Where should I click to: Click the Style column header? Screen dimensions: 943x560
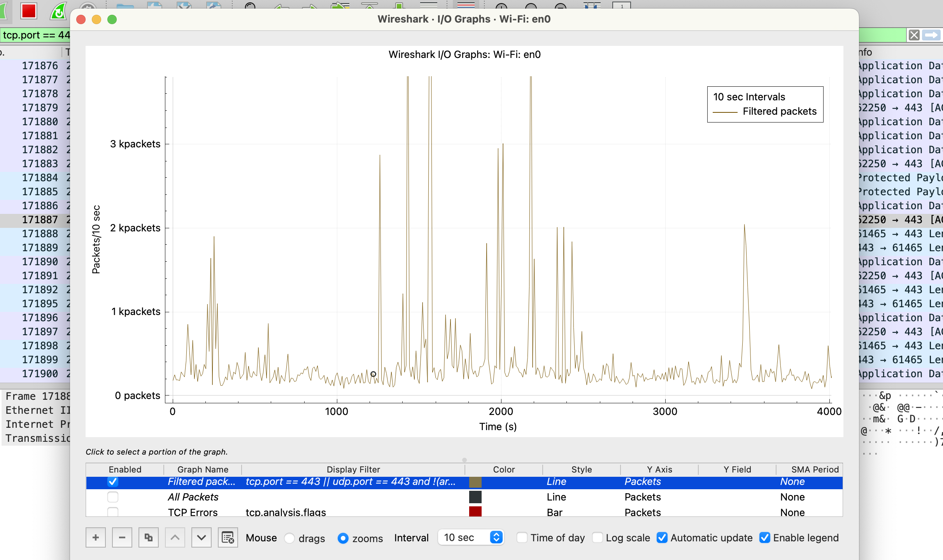pos(582,469)
